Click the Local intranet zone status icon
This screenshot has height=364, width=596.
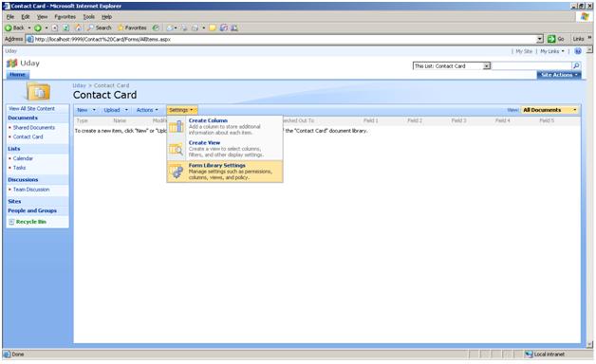[529, 355]
